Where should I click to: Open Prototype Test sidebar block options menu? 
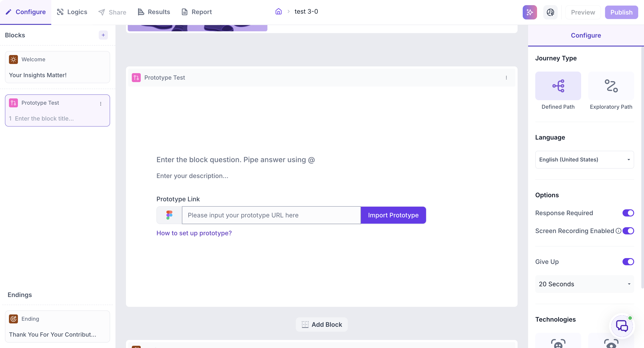pyautogui.click(x=101, y=103)
